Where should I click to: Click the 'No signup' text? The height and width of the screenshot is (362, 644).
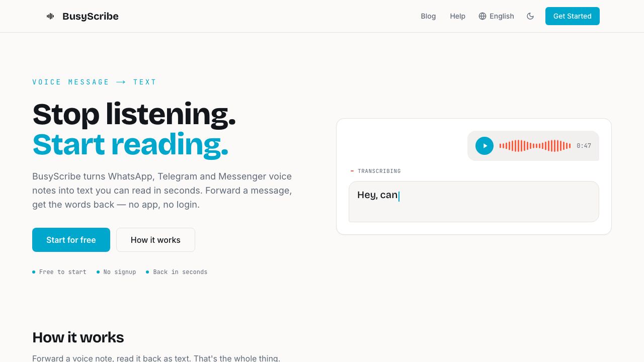pyautogui.click(x=120, y=272)
